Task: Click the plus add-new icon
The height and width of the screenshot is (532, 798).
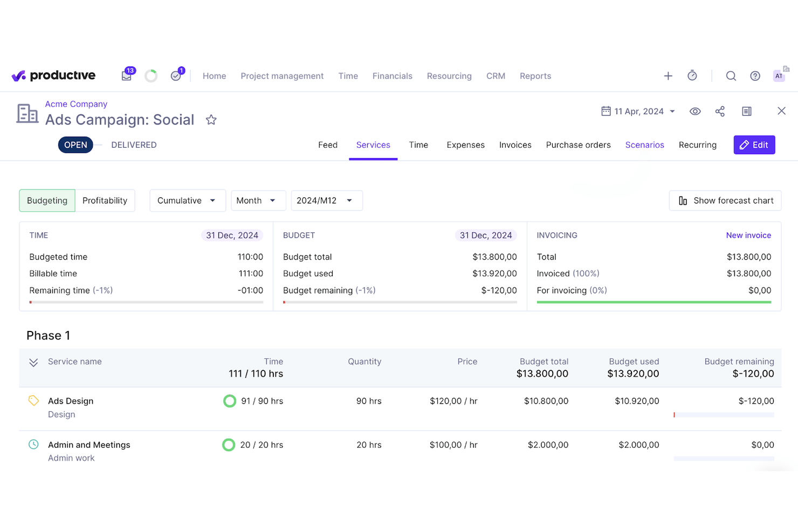Action: tap(668, 76)
